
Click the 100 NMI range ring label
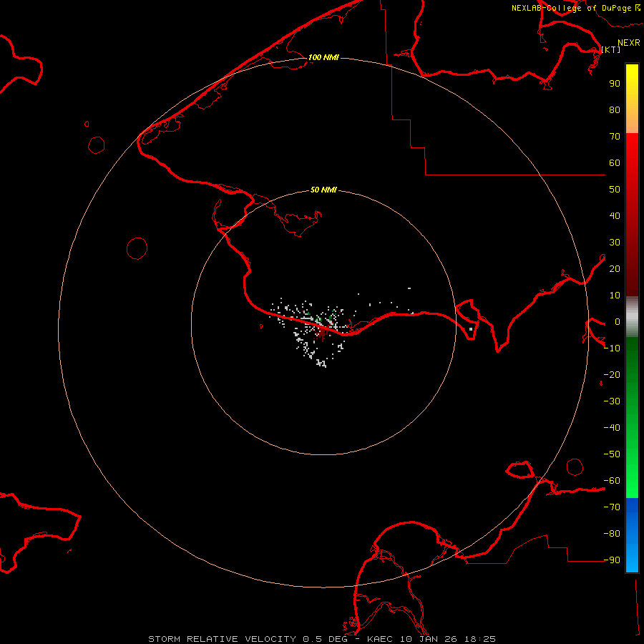(323, 57)
